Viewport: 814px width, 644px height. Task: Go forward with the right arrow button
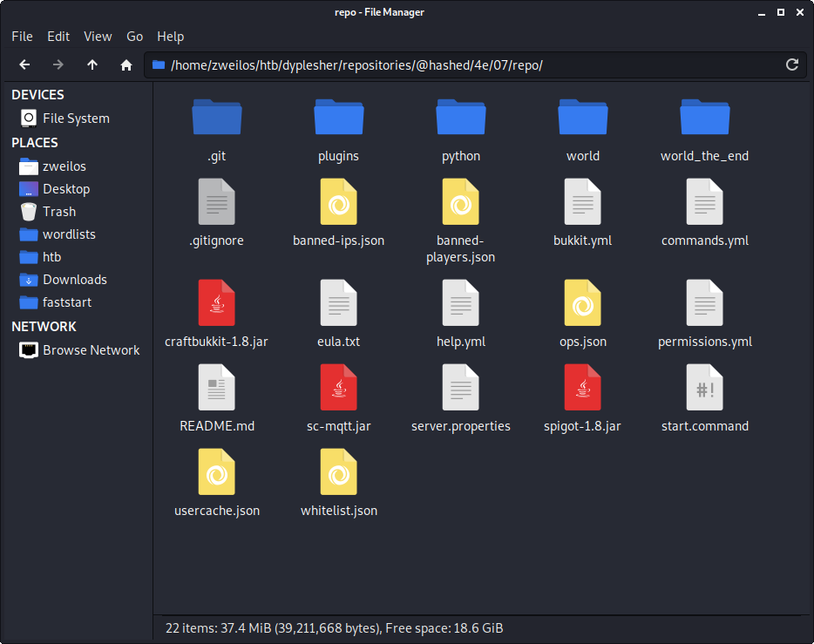[58, 64]
